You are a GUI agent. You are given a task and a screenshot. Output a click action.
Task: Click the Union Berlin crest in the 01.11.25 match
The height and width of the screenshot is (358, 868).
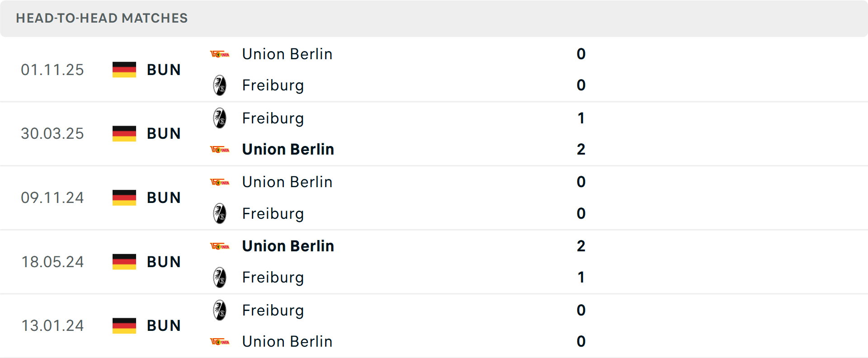tap(220, 54)
